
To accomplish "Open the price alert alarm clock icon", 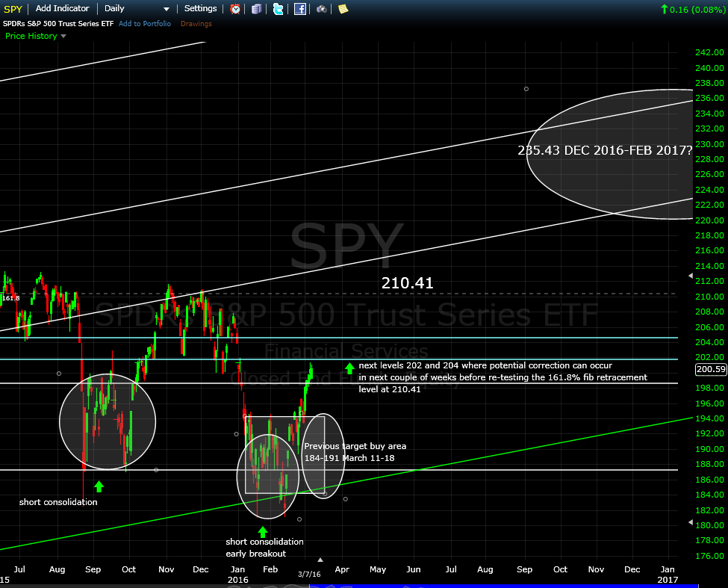I will click(235, 9).
